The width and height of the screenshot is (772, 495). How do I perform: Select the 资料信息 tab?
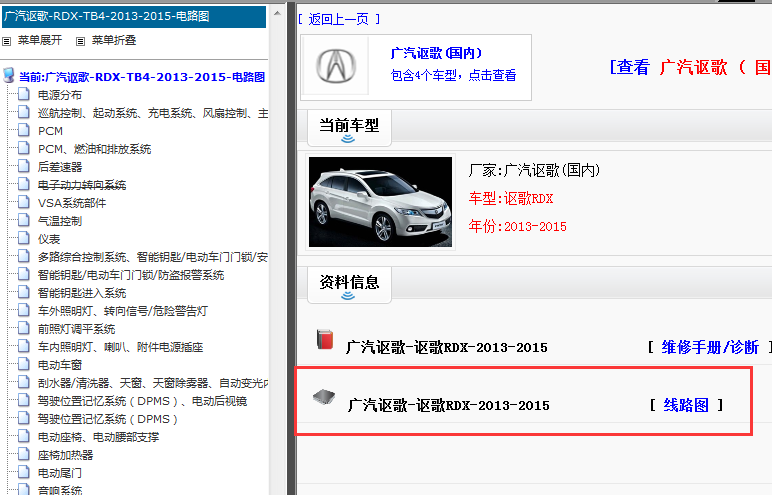tap(349, 285)
